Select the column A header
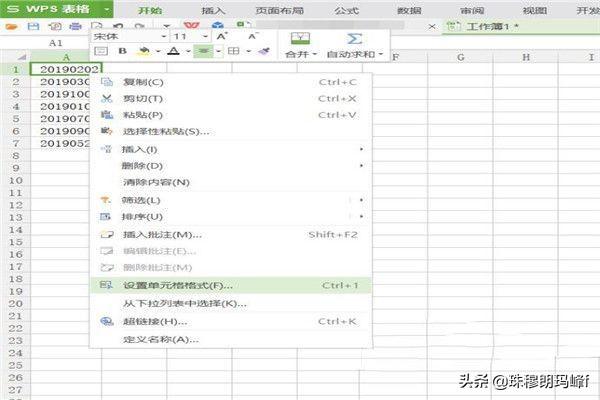 pyautogui.click(x=66, y=57)
